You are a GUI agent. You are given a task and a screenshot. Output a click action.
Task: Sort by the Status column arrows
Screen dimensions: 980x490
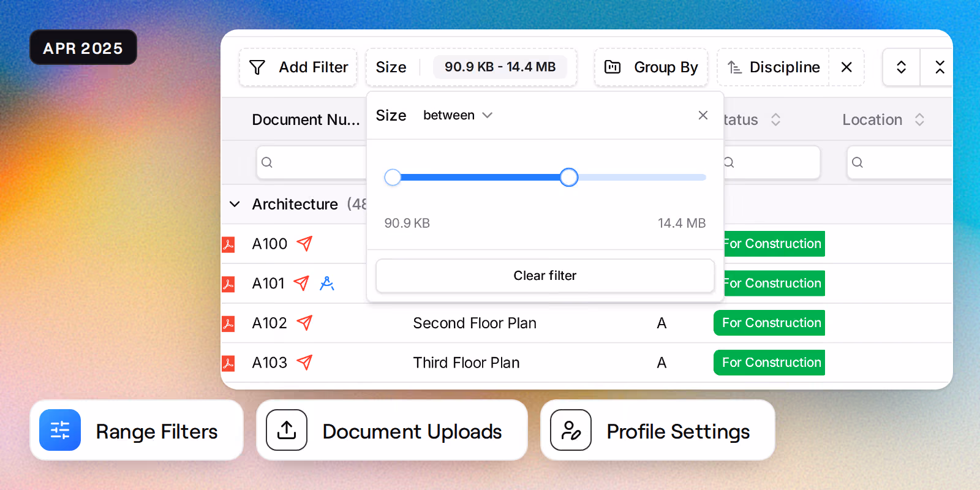click(x=775, y=119)
